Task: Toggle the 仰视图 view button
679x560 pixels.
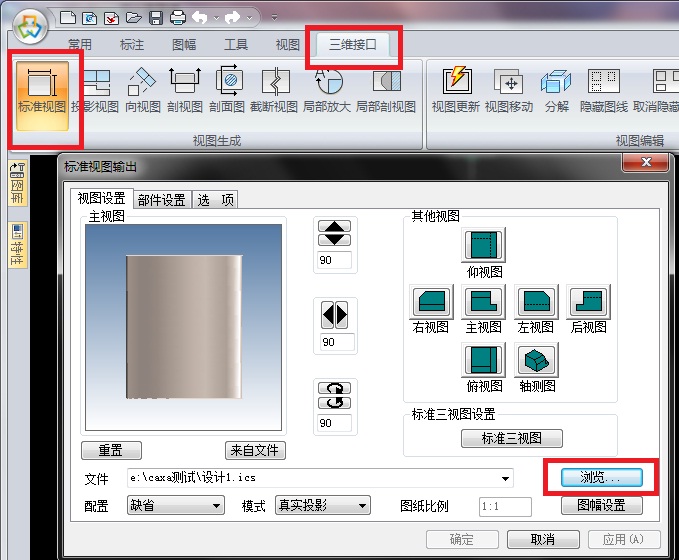Action: tap(484, 246)
